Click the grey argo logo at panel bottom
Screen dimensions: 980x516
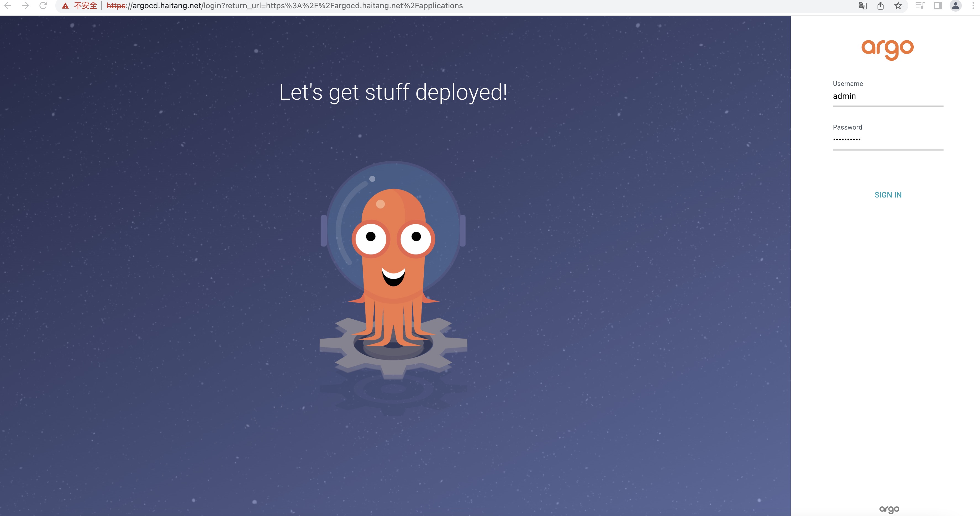(889, 509)
